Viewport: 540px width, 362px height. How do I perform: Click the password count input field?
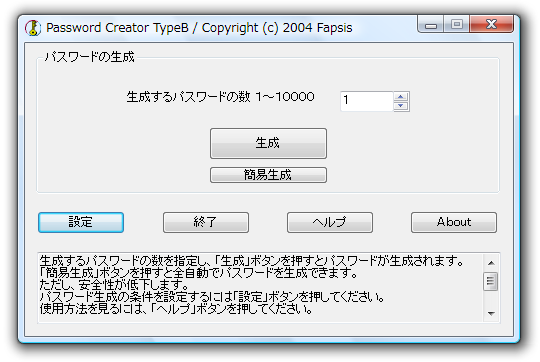[367, 101]
